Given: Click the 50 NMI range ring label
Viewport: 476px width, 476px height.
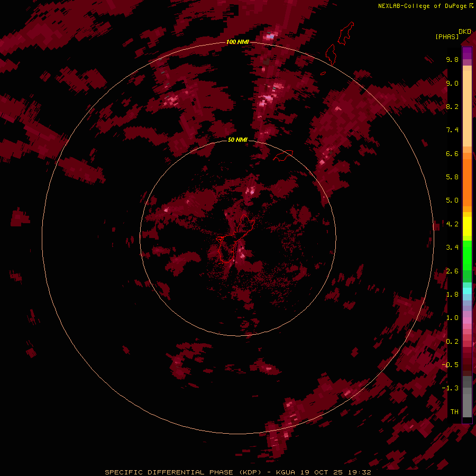Looking at the screenshot, I should tap(237, 140).
